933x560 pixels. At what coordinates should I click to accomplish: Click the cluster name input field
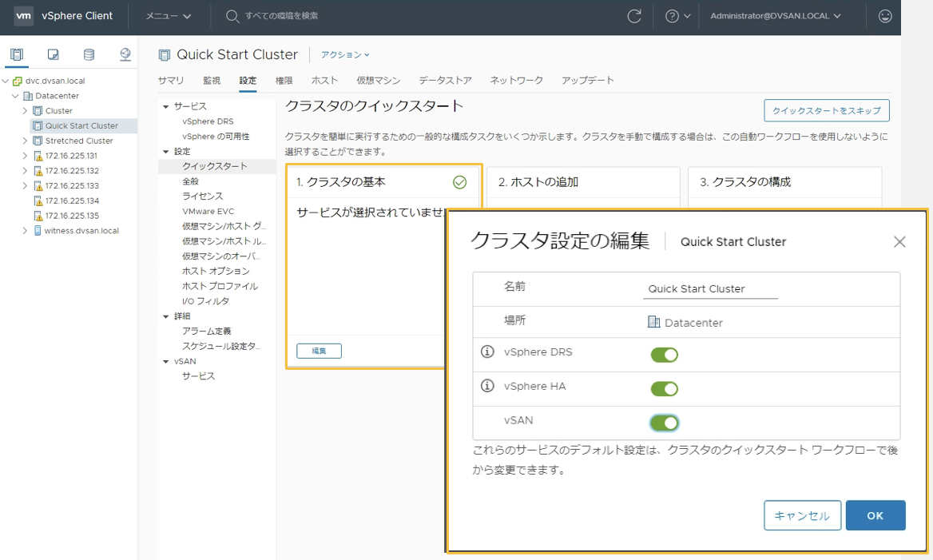(x=710, y=288)
